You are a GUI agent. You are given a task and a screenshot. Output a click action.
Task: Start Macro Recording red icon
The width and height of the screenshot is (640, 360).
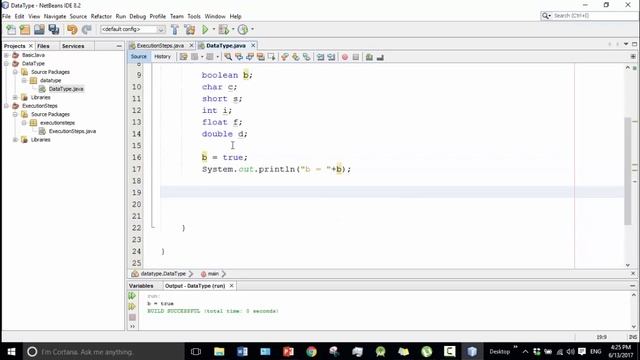[x=345, y=57]
